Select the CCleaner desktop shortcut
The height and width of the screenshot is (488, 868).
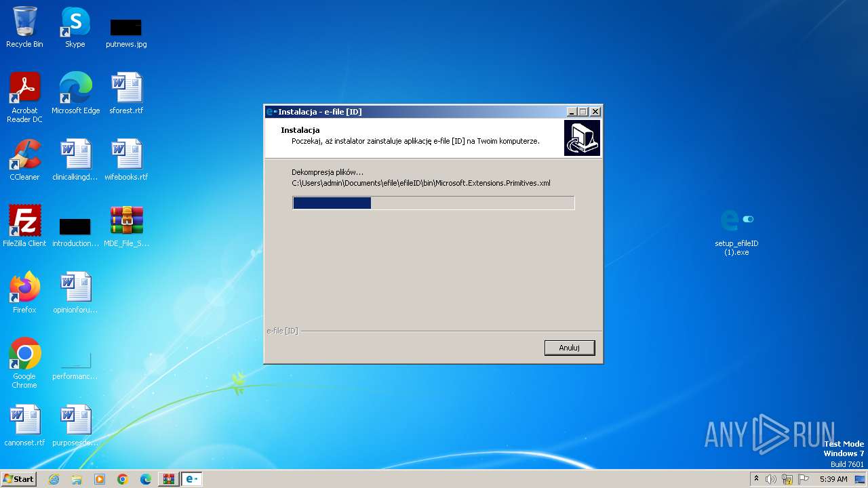24,160
